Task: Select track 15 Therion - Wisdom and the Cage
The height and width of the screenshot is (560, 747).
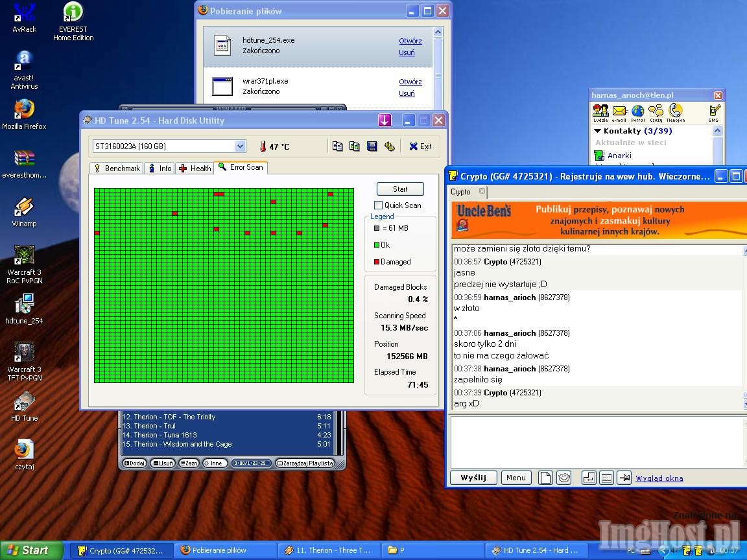Action: click(x=227, y=444)
